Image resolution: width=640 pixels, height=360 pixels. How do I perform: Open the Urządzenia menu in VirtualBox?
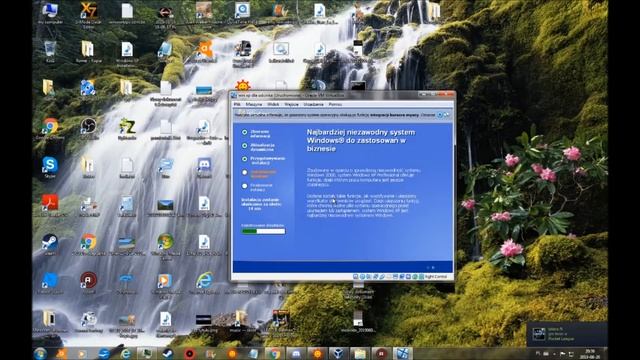pyautogui.click(x=313, y=104)
